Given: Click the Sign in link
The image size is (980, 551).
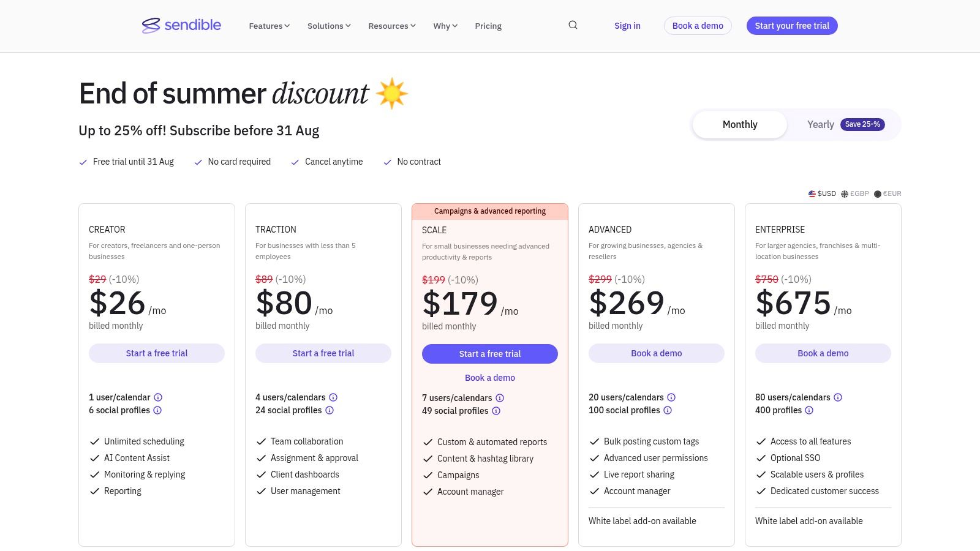Looking at the screenshot, I should point(627,26).
